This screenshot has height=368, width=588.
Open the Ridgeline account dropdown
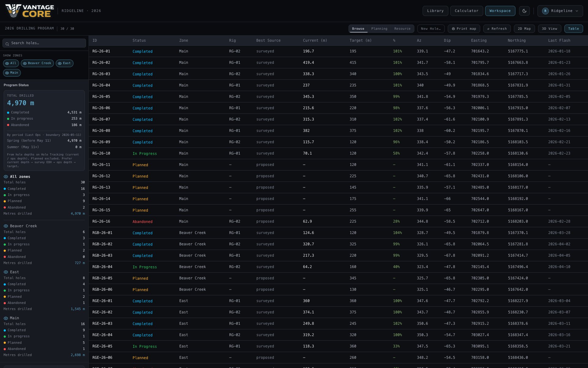pos(560,11)
